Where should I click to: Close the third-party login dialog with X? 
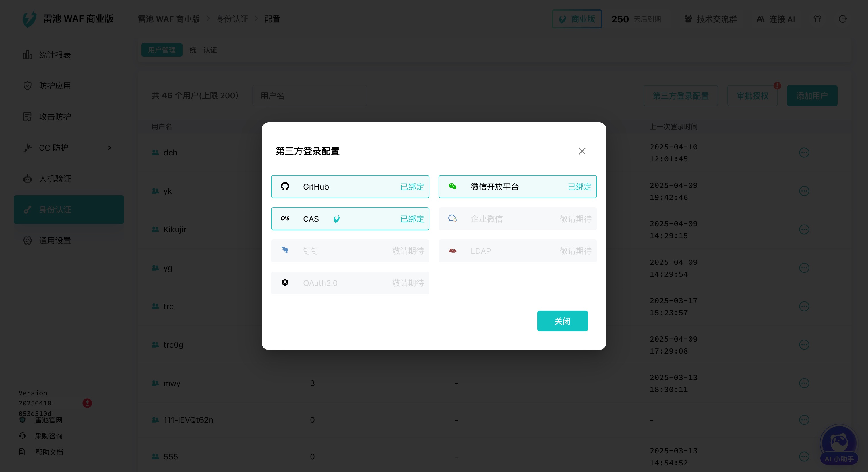pyautogui.click(x=582, y=151)
